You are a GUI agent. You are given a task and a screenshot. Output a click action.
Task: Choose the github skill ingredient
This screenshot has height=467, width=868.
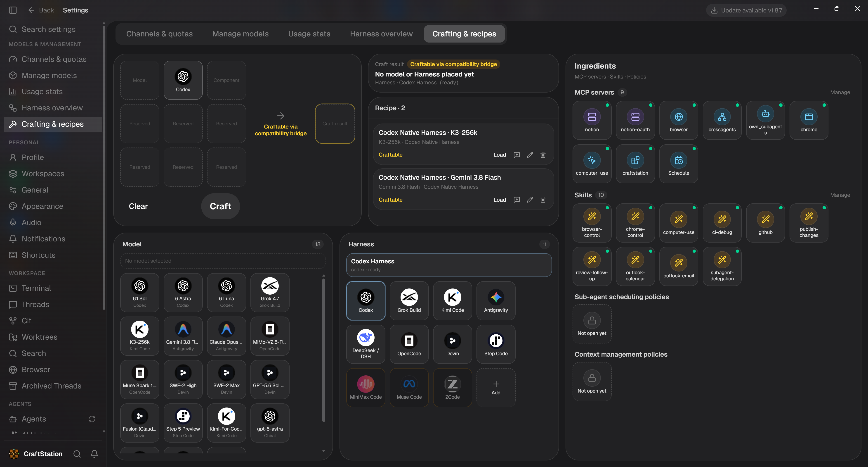[x=765, y=223]
